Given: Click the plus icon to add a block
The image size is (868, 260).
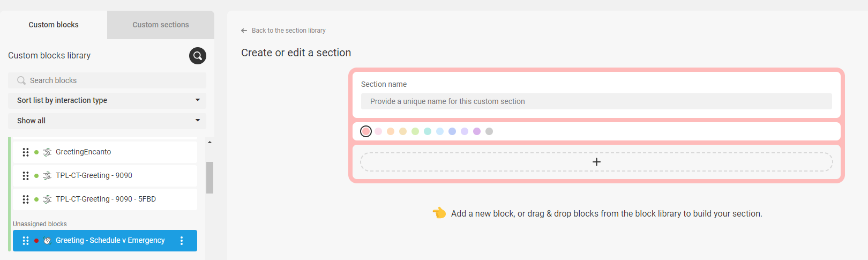Looking at the screenshot, I should point(596,162).
